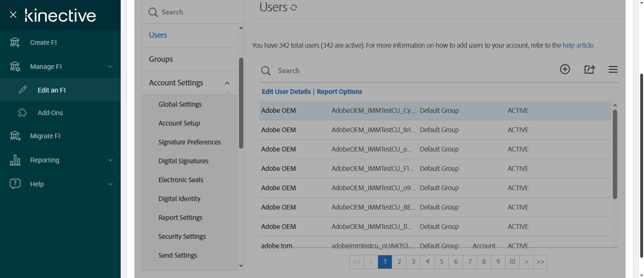Image resolution: width=644 pixels, height=278 pixels.
Task: Open the Groups menu item
Action: tap(161, 59)
